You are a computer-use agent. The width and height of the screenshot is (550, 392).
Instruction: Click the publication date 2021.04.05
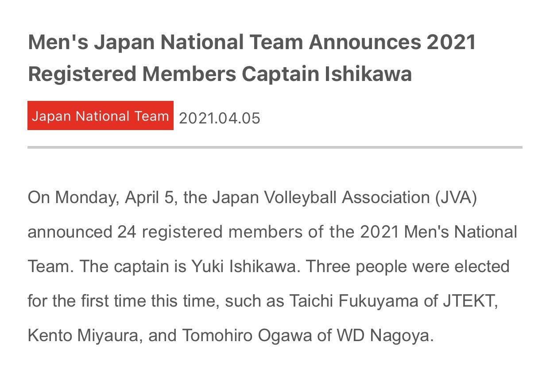[x=220, y=119]
